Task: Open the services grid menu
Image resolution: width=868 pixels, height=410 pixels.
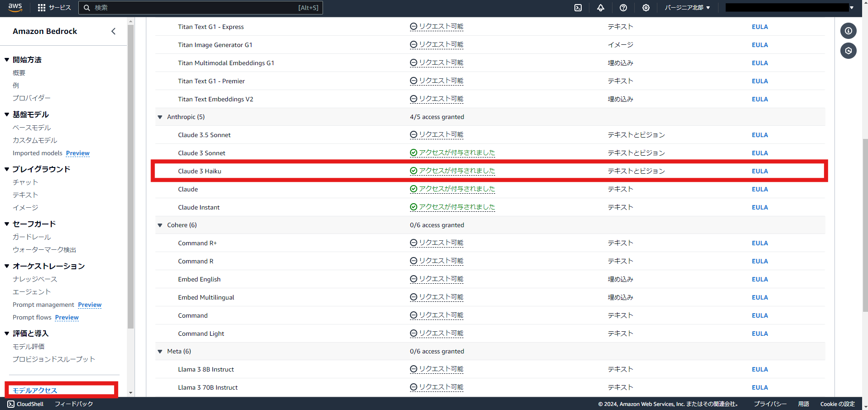Action: [42, 8]
